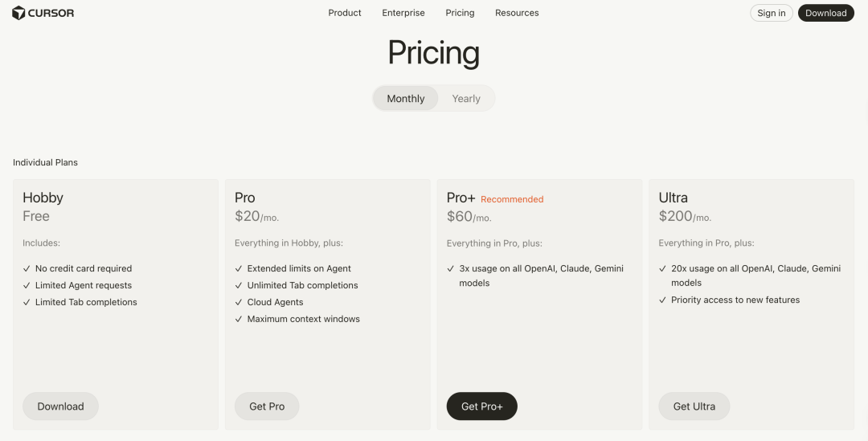Screen dimensions: 868x441
Task: Click the Get Pro button
Action: (x=267, y=406)
